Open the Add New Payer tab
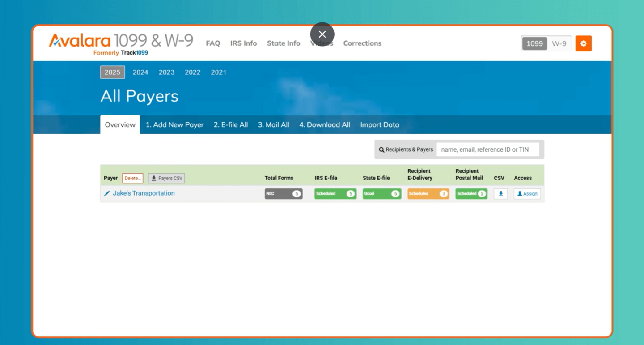 (174, 125)
